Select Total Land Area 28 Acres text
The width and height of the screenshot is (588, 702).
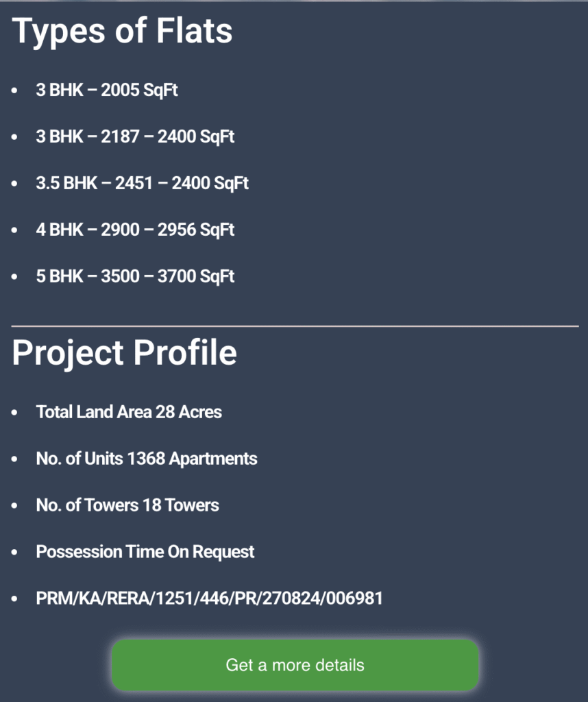coord(129,412)
